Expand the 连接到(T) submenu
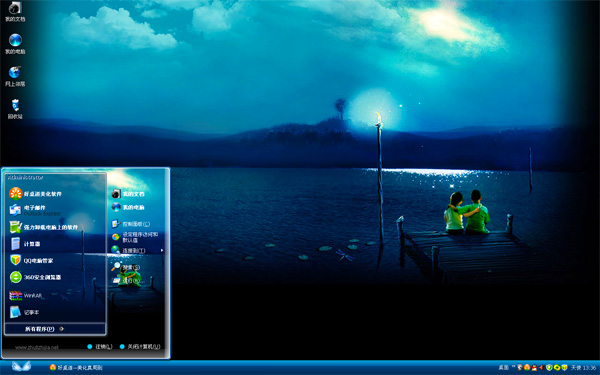 (137, 251)
